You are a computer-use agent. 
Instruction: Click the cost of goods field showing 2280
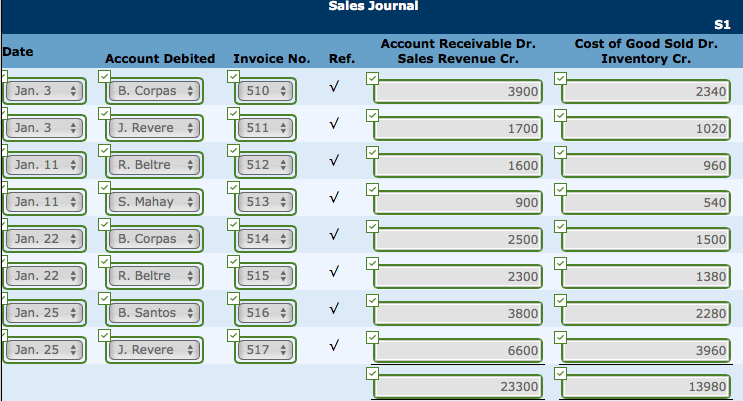(645, 313)
